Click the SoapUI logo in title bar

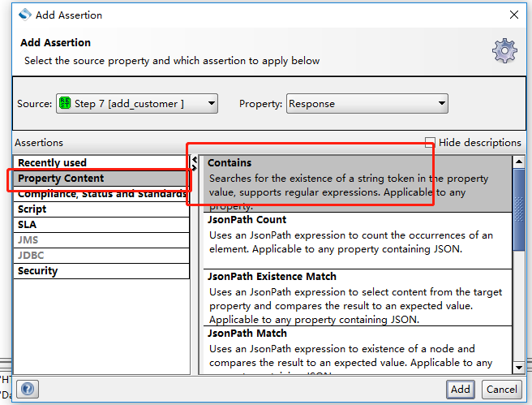(x=24, y=15)
